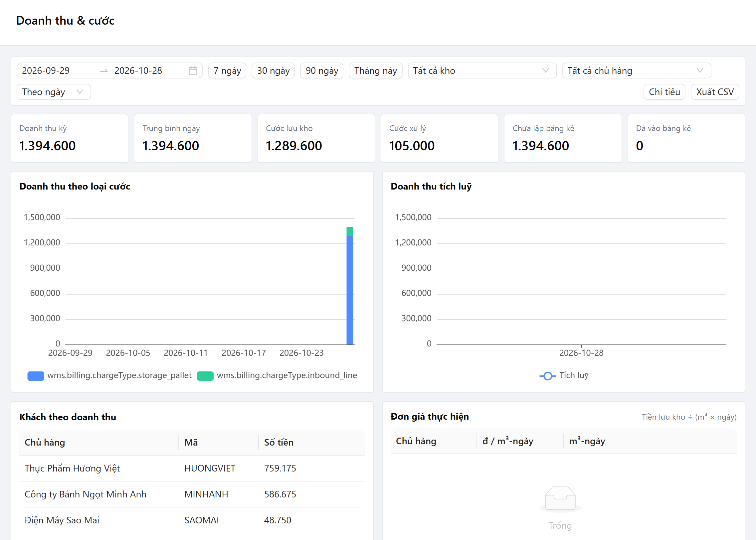Viewport: 756px width, 540px height.
Task: Click the Xuất CSV export button
Action: coord(715,92)
